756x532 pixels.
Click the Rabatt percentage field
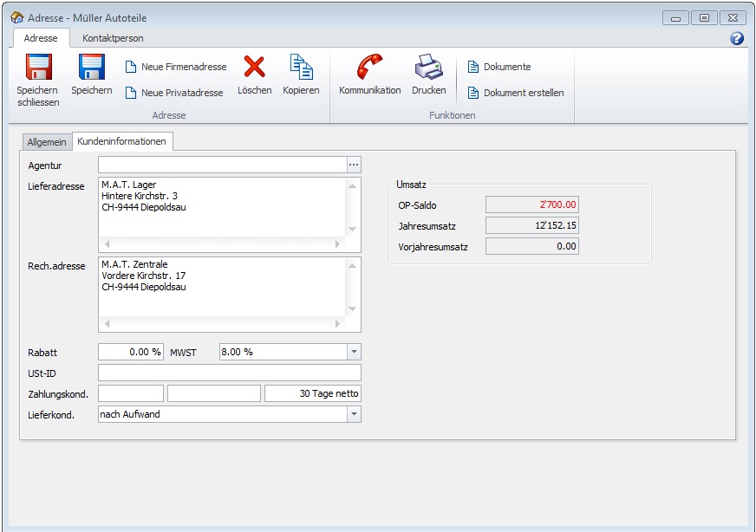(130, 352)
